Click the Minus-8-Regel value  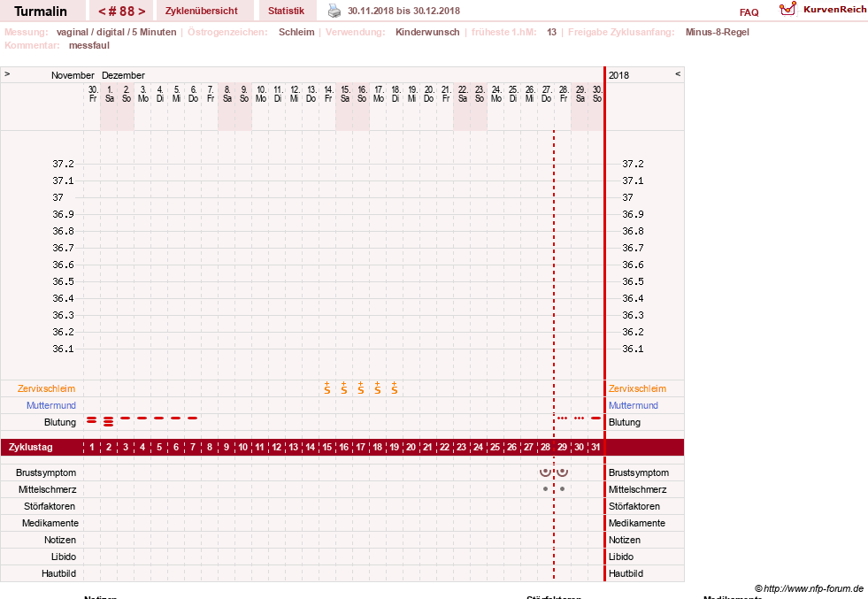coord(717,32)
